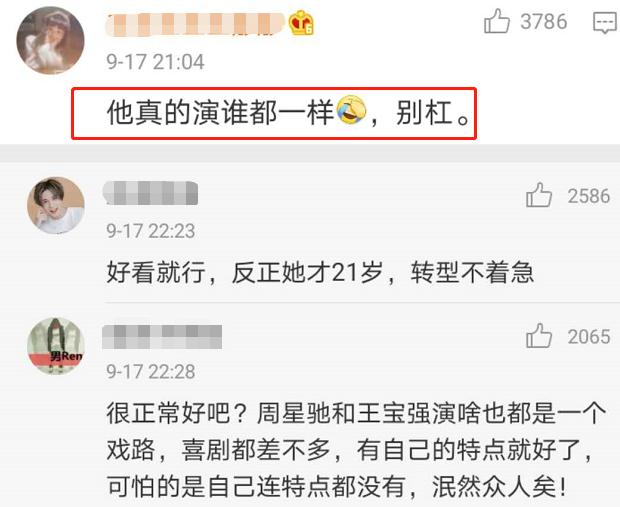Click the highlighted comment 他真的演谁都一样
The height and width of the screenshot is (507, 620).
point(274,113)
